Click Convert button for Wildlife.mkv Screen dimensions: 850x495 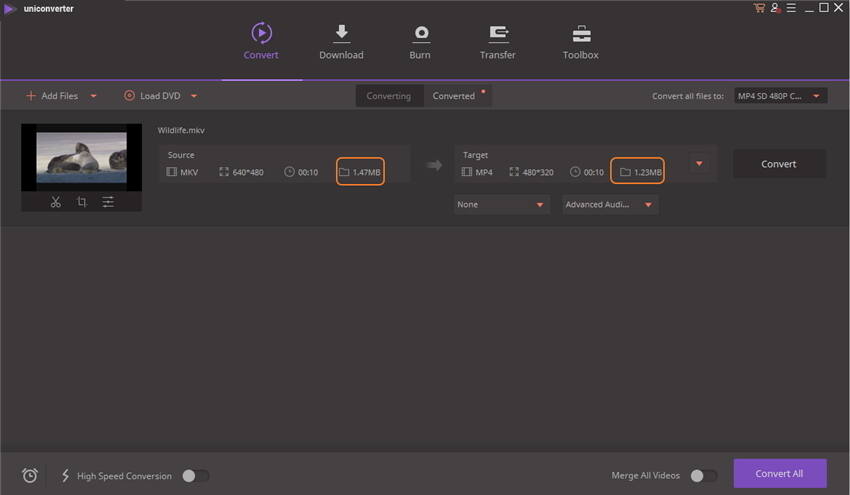pos(779,164)
